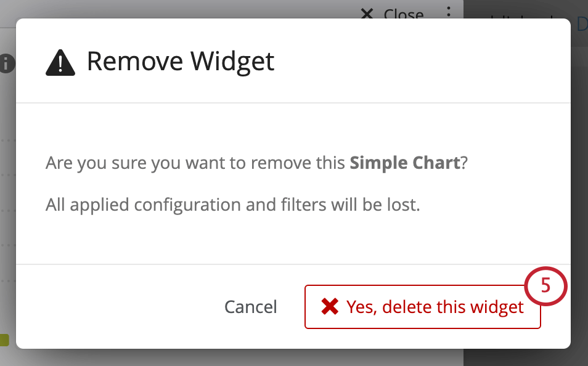Click the Remove Widget dialog title

pyautogui.click(x=181, y=61)
